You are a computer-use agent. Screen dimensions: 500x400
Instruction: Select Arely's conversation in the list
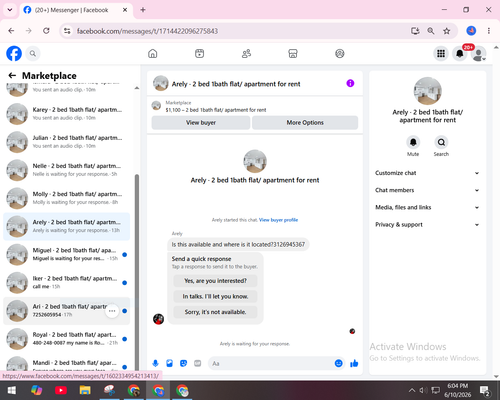(x=66, y=226)
